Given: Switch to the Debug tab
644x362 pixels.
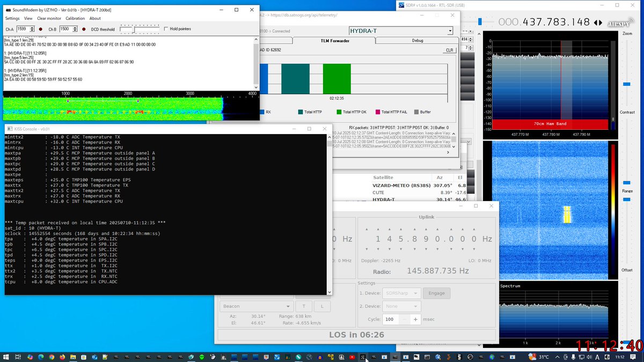Looking at the screenshot, I should (x=417, y=41).
